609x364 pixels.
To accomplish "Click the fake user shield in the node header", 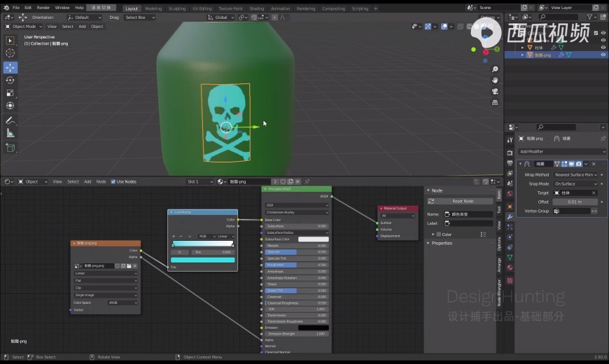I will pos(283,182).
